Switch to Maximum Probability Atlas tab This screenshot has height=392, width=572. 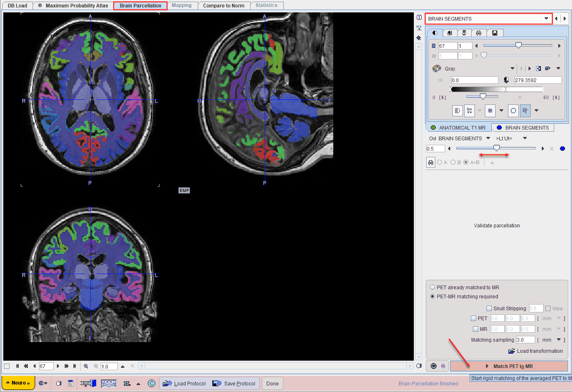(x=73, y=5)
